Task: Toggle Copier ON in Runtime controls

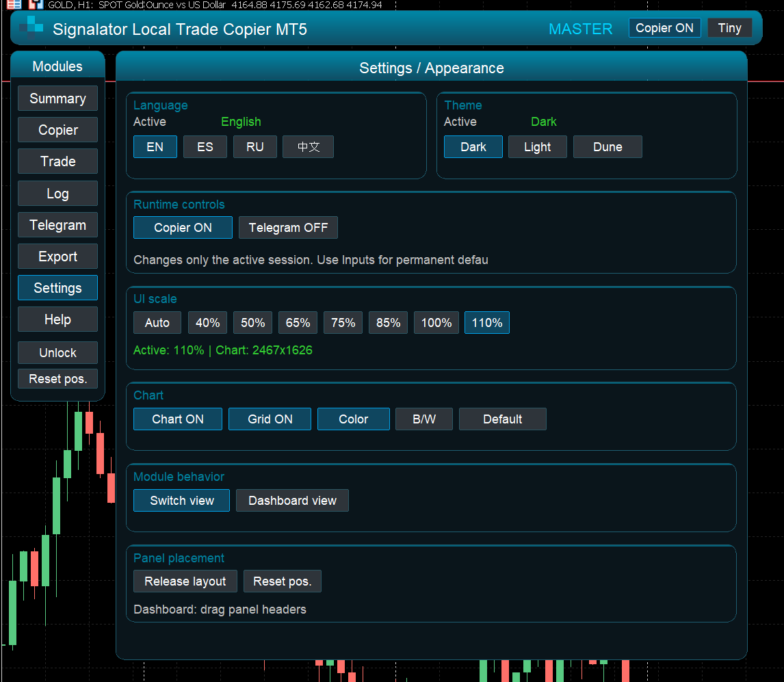Action: (183, 228)
